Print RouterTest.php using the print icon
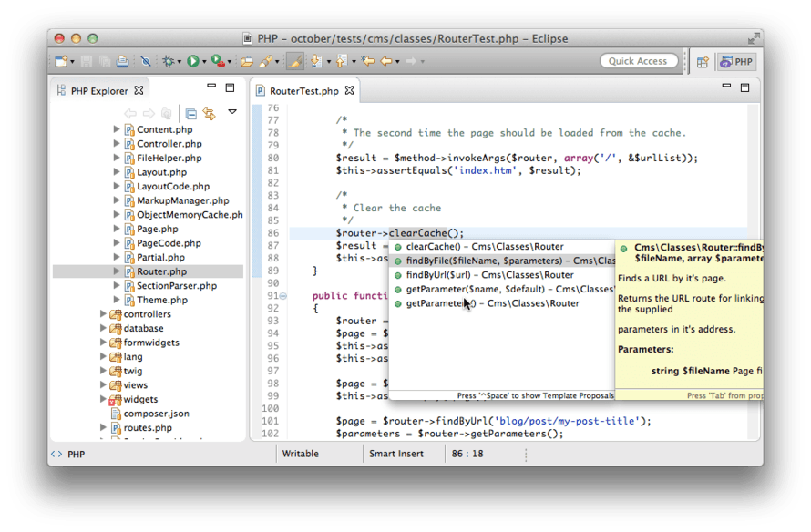811x532 pixels. point(121,61)
